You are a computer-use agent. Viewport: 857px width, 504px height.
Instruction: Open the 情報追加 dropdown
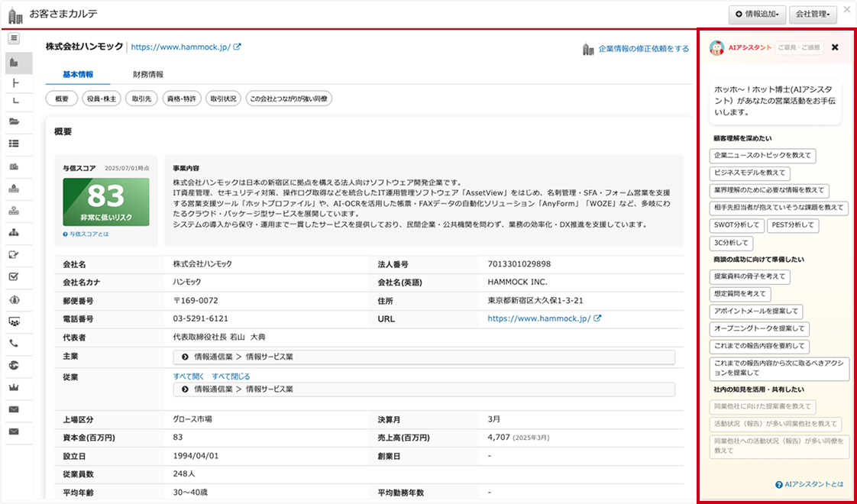click(756, 14)
